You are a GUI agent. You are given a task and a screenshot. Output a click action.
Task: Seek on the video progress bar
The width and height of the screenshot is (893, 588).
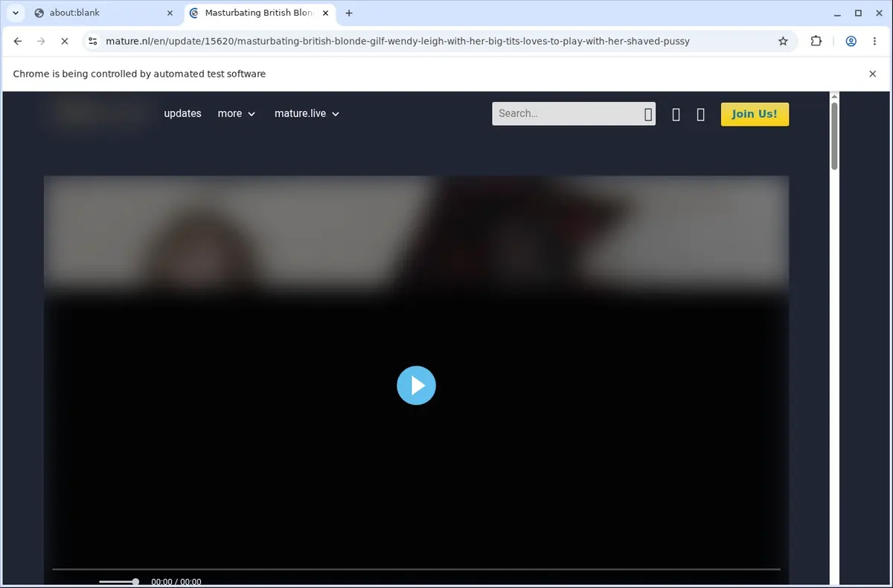pyautogui.click(x=416, y=569)
